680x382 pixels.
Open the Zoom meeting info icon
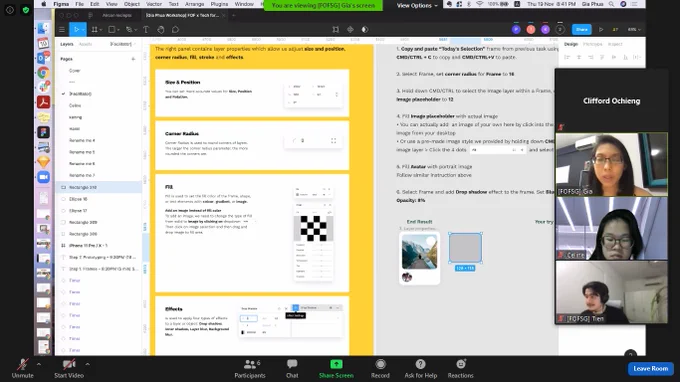click(10, 10)
